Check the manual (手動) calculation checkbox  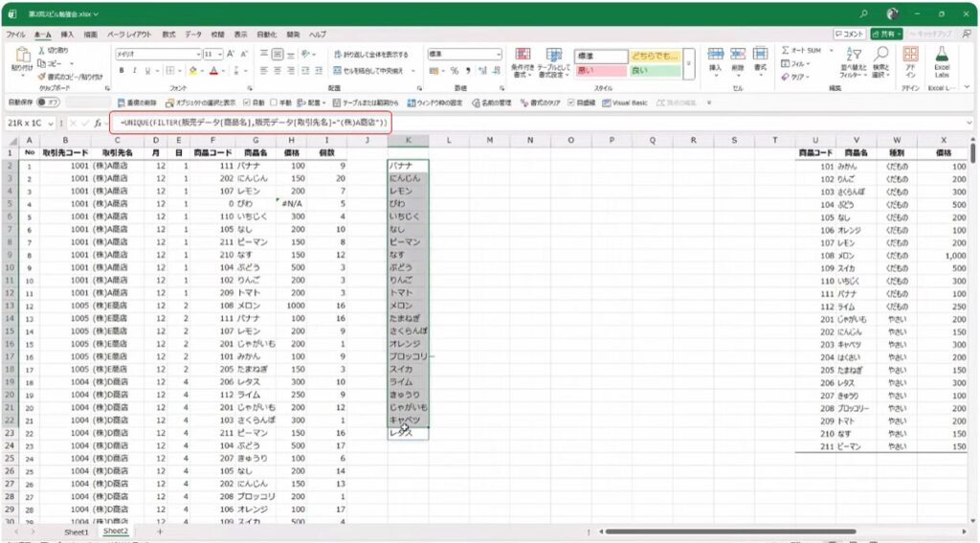coord(274,102)
